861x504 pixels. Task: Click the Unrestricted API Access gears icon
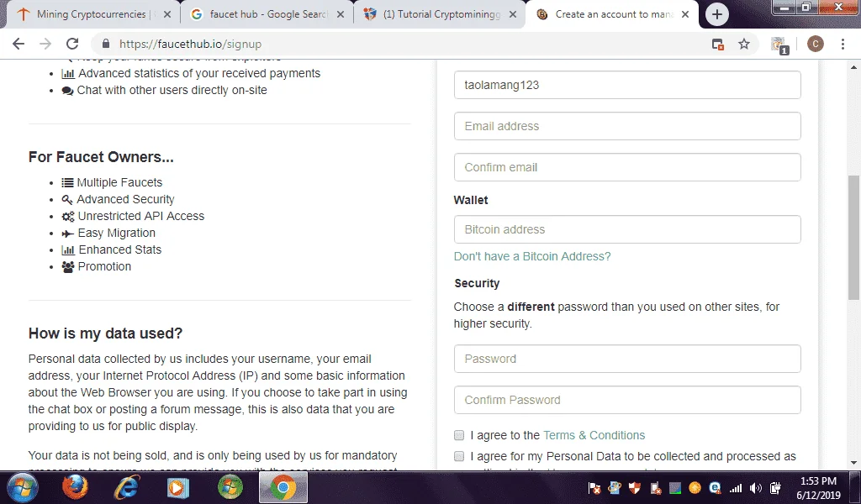click(68, 217)
